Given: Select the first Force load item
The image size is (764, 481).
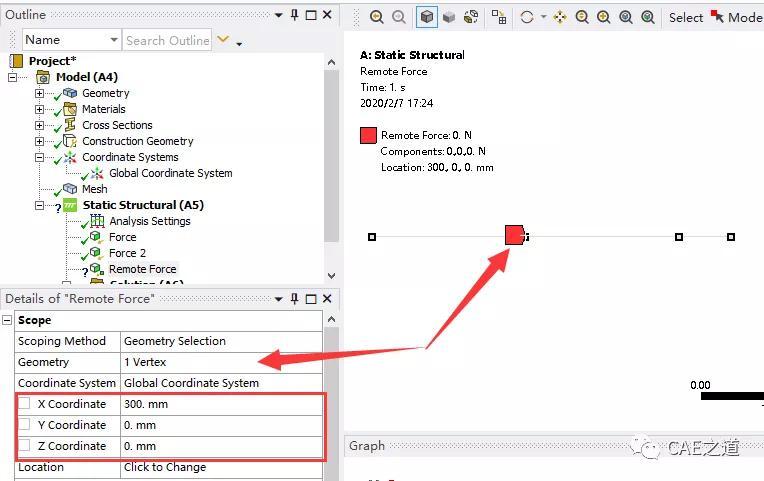Looking at the screenshot, I should [122, 237].
